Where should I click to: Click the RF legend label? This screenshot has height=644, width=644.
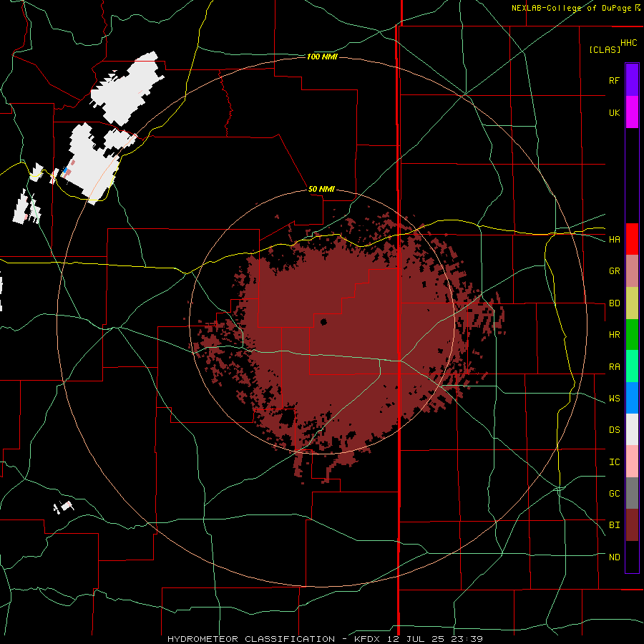pyautogui.click(x=614, y=80)
